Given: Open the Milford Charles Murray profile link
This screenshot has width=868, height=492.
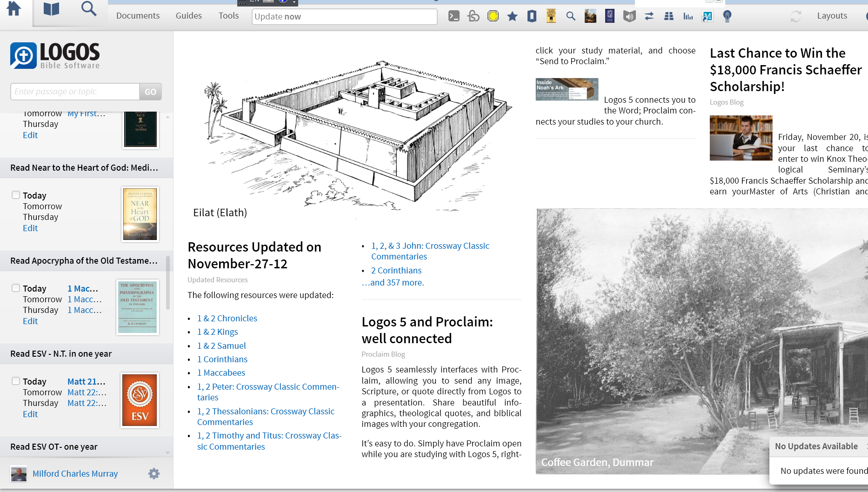Looking at the screenshot, I should point(75,473).
